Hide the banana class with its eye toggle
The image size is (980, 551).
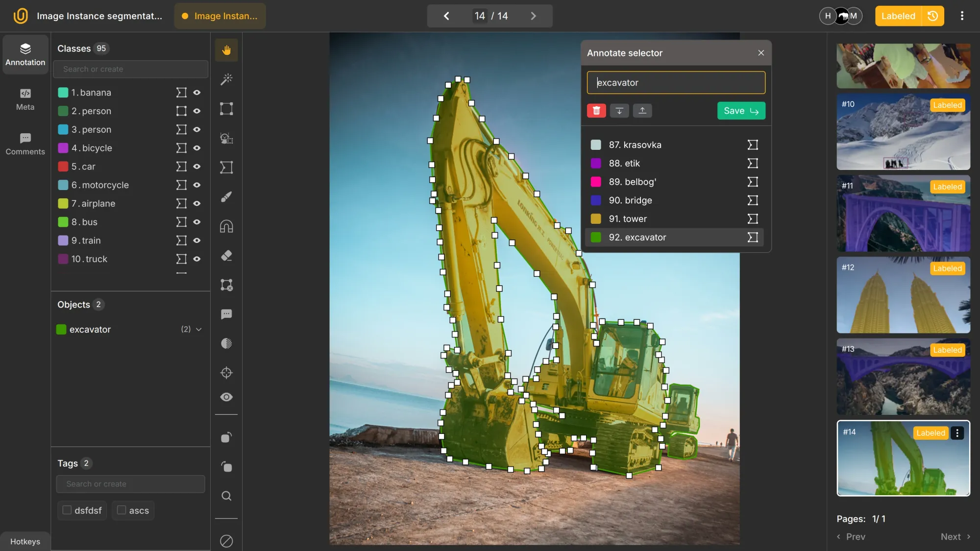[x=197, y=92]
